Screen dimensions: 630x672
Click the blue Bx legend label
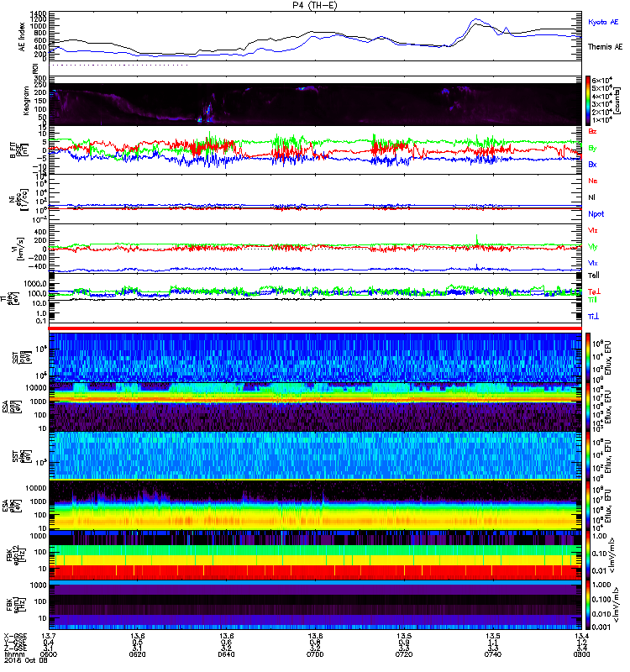(592, 164)
